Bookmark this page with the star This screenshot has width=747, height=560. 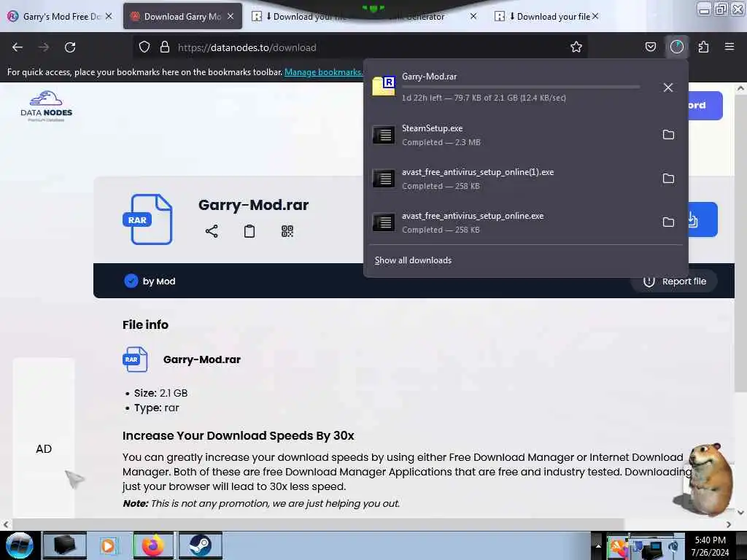coord(576,47)
